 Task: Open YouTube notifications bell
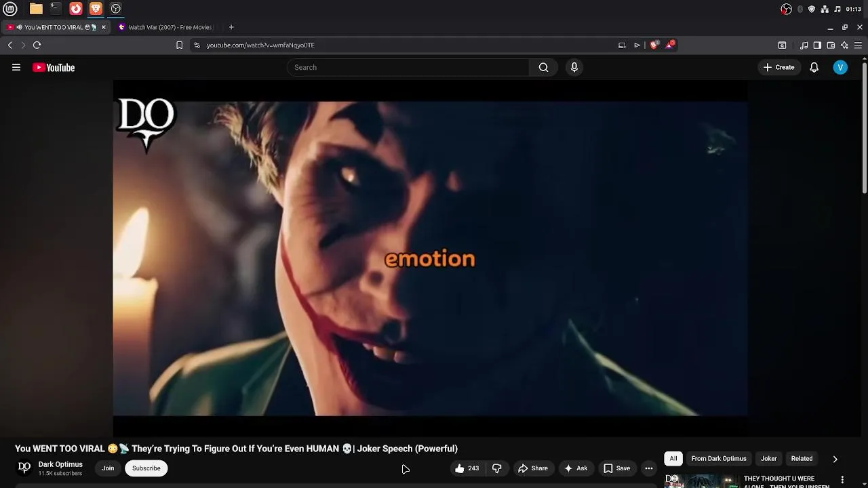(814, 67)
